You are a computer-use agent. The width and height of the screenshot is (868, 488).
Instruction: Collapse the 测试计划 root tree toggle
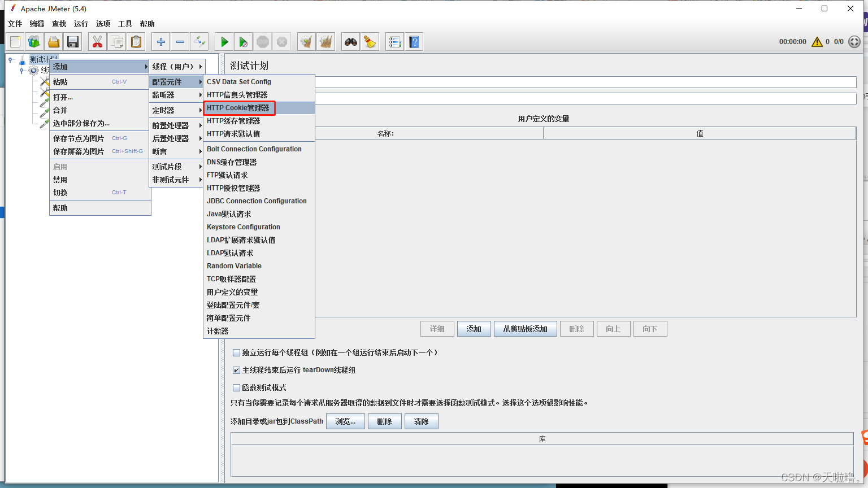coord(10,59)
